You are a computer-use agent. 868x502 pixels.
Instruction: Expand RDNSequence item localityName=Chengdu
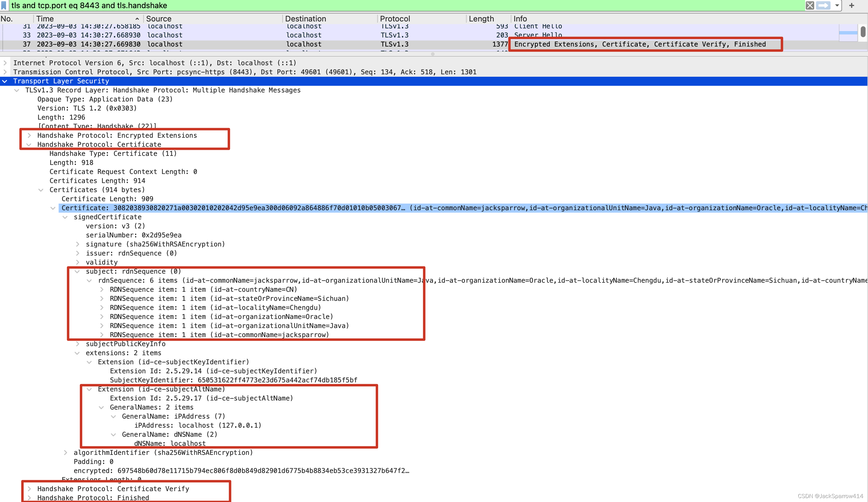click(102, 308)
